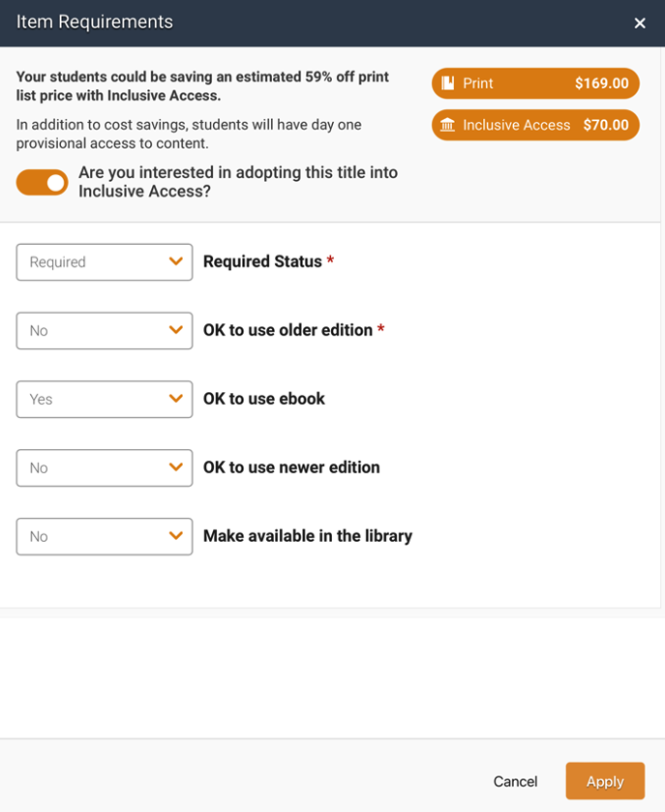Click the chevron on ebook dropdown
Image resolution: width=665 pixels, height=812 pixels.
[175, 399]
